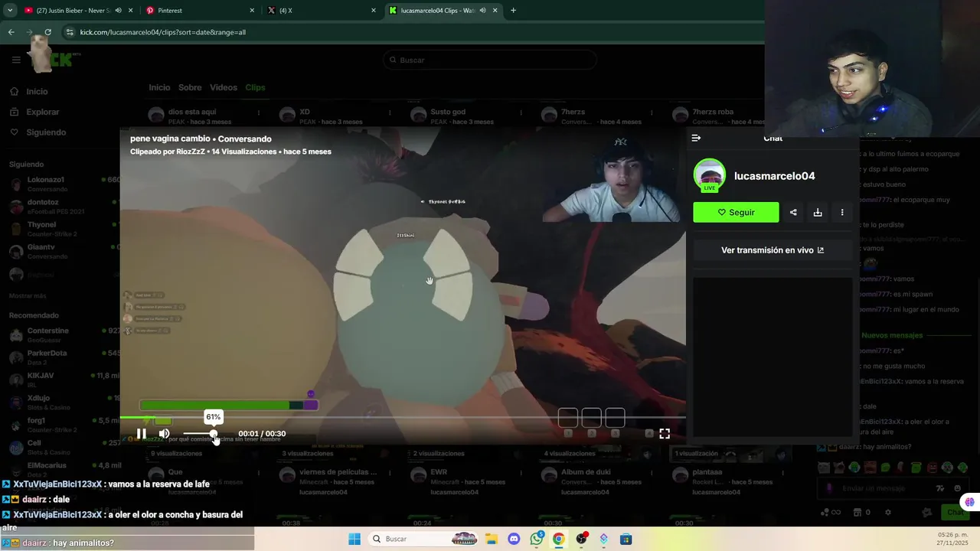Open ParkerDota recommended channel

click(x=61, y=357)
